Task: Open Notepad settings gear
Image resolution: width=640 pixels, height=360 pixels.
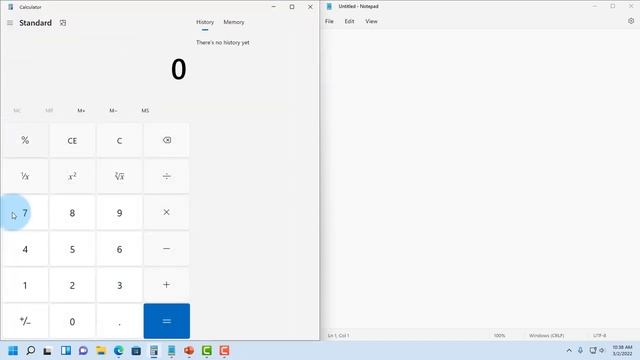Action: tap(631, 21)
